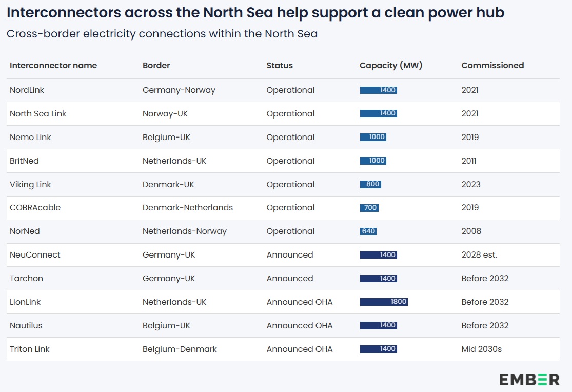Click the chart title heading
Image resolution: width=572 pixels, height=392 pixels.
pos(255,13)
